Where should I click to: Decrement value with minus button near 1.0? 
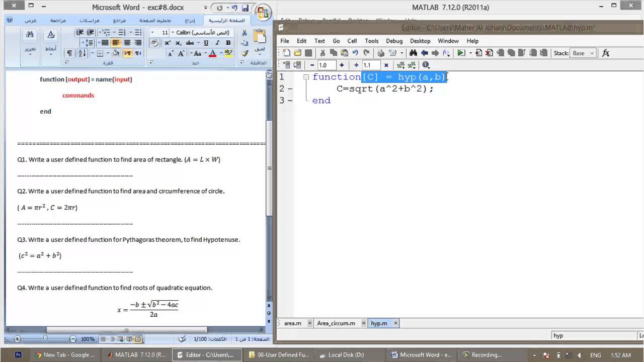312,65
